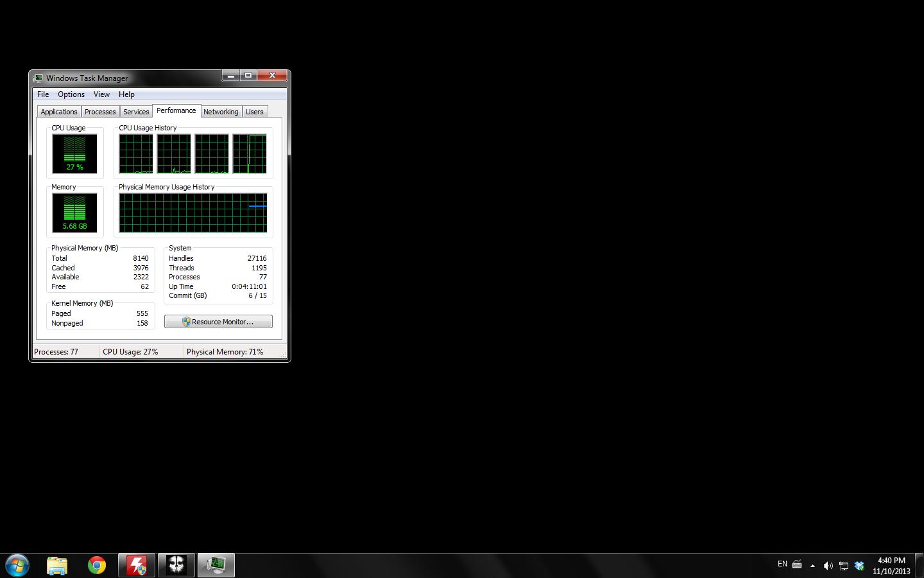Open the Windows Start menu
The width and height of the screenshot is (924, 578).
[17, 565]
